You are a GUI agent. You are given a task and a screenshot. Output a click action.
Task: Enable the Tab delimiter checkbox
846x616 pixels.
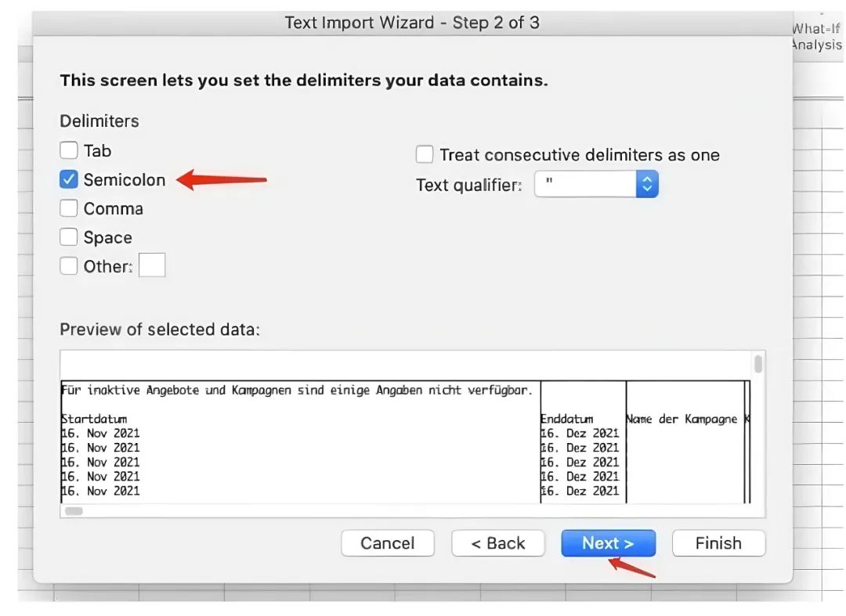point(69,150)
